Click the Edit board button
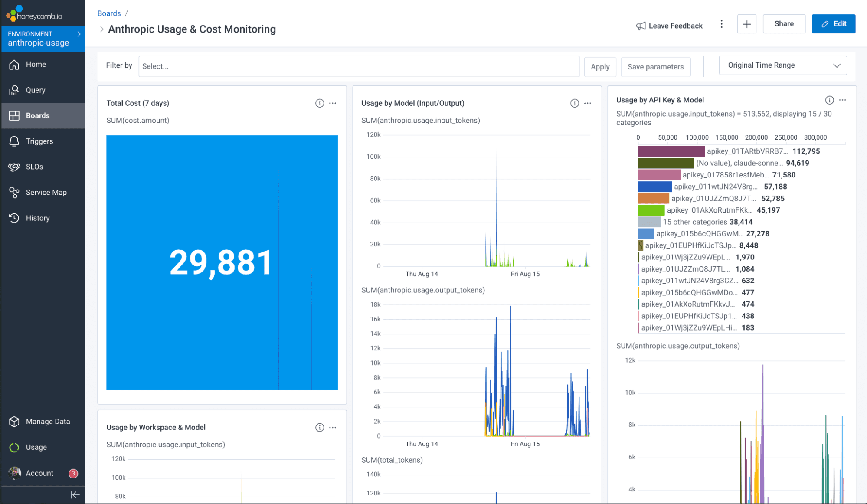This screenshot has height=504, width=867. pos(833,24)
